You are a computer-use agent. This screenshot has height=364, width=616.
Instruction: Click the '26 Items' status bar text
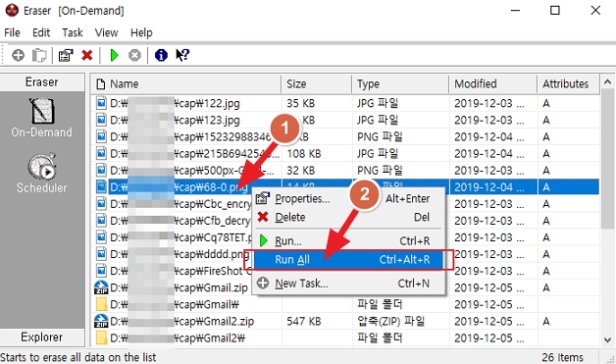[563, 357]
